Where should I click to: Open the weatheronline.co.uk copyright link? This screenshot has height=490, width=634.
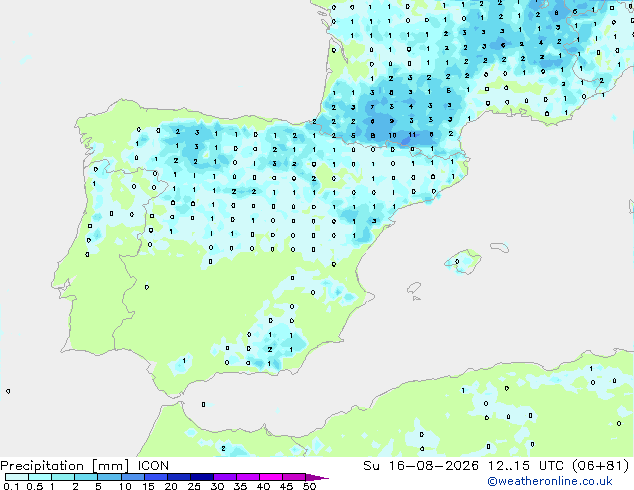coord(550,481)
